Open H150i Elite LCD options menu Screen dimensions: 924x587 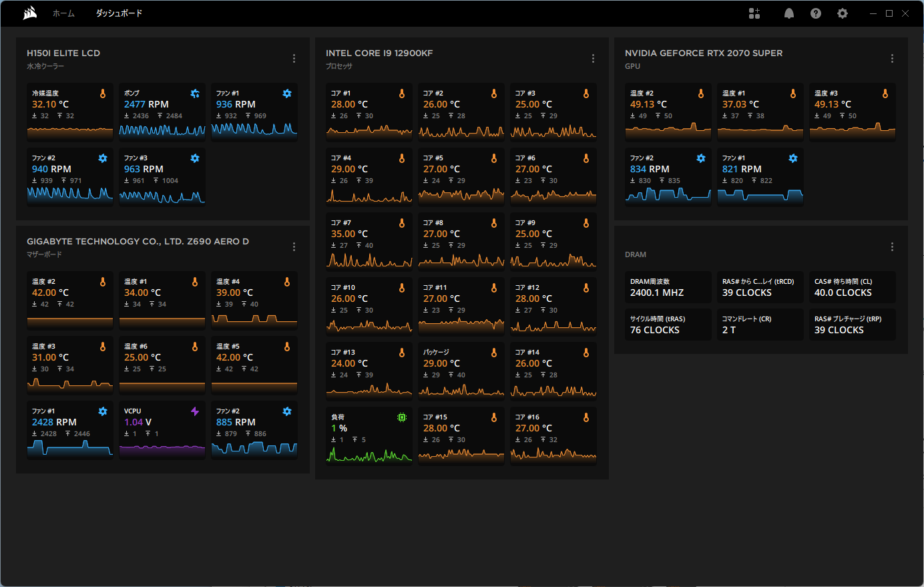294,59
